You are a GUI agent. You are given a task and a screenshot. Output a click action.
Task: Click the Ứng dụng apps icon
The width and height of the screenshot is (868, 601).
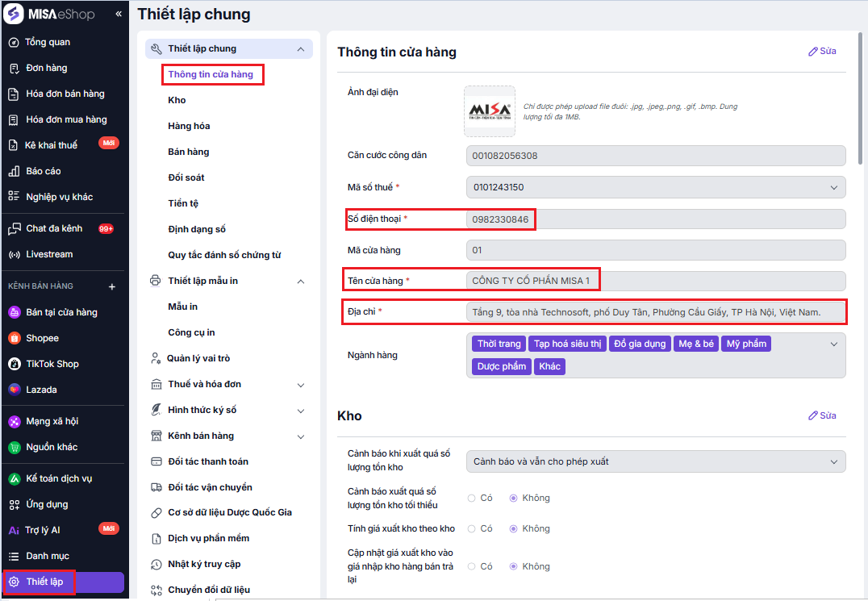[15, 504]
